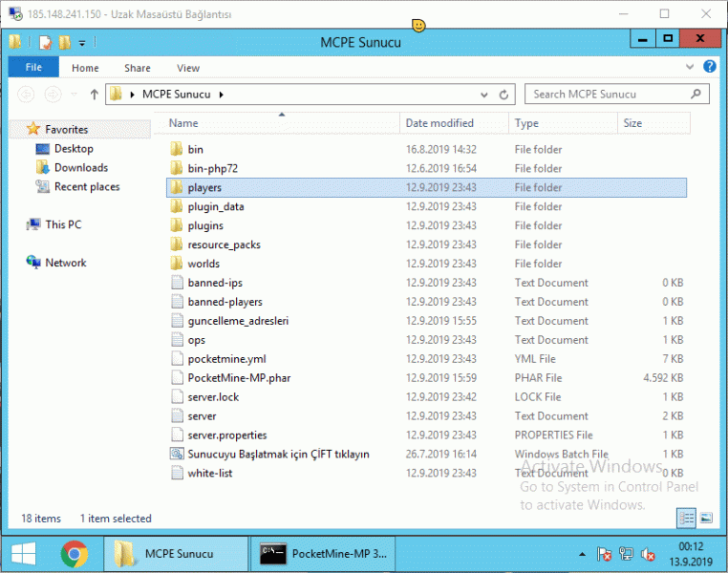Switch to Large icons view in status bar
This screenshot has height=573, width=728.
click(x=706, y=518)
